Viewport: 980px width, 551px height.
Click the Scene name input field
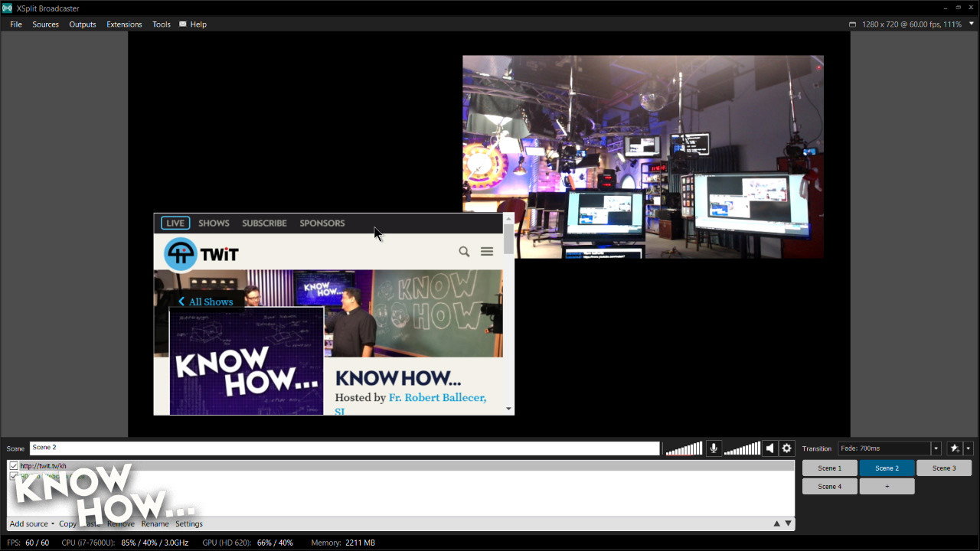(345, 448)
